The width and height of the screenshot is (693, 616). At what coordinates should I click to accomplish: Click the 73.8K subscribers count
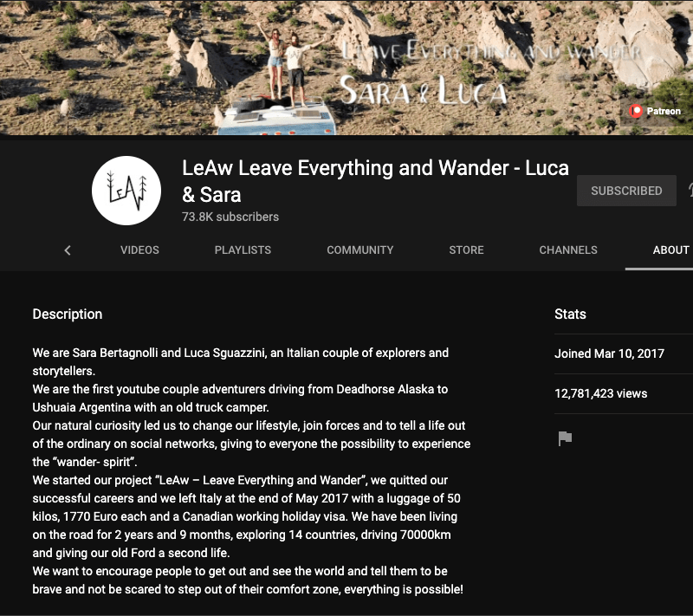pos(230,217)
